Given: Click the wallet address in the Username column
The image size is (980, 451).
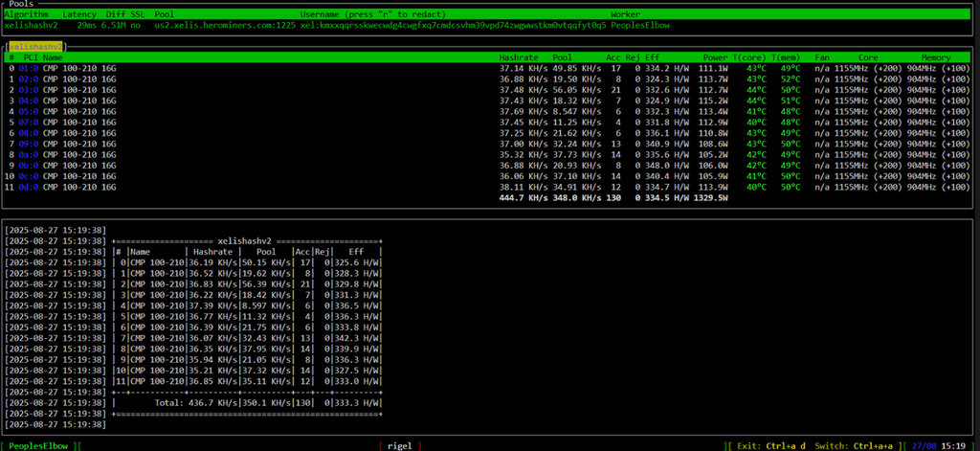Looking at the screenshot, I should pos(451,26).
